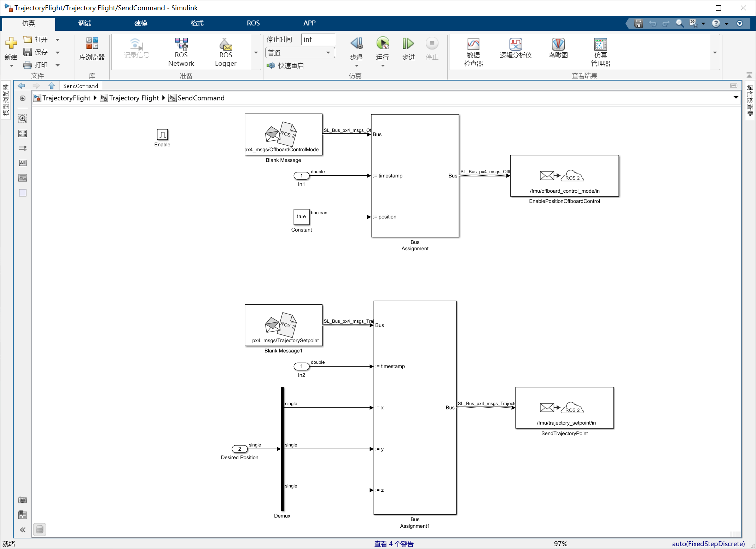This screenshot has height=549, width=756.
Task: Click the quick-access Save icon
Action: click(638, 23)
